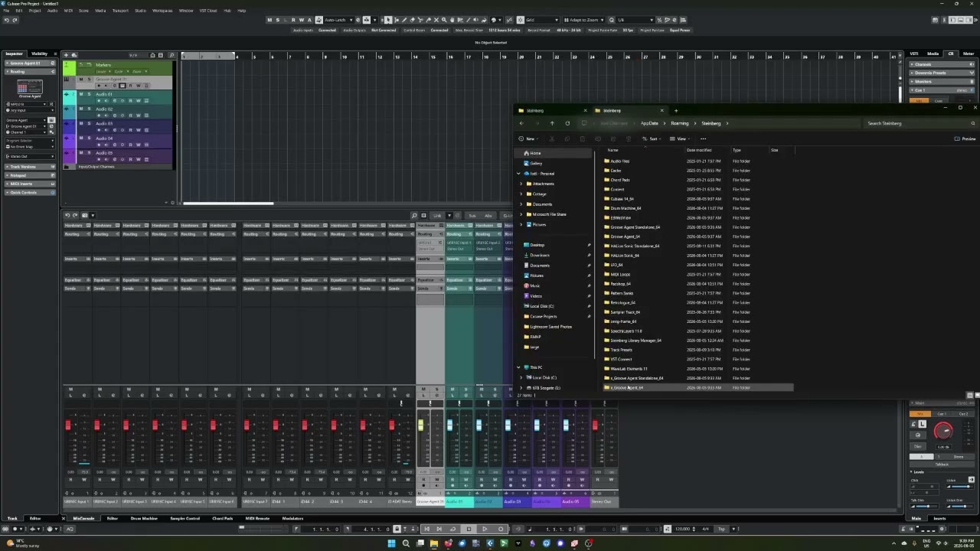
Task: Solo the Audio 01 track
Action: pos(89,94)
